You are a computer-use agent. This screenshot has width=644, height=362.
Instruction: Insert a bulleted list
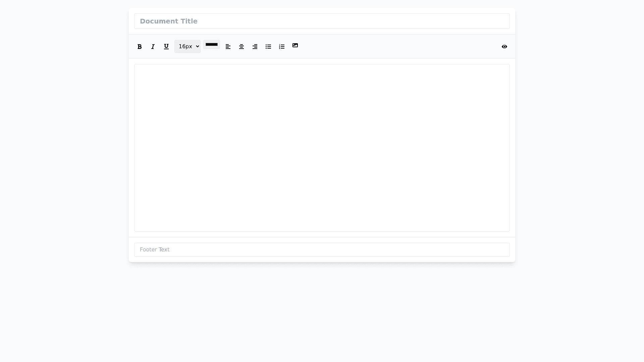point(268,47)
